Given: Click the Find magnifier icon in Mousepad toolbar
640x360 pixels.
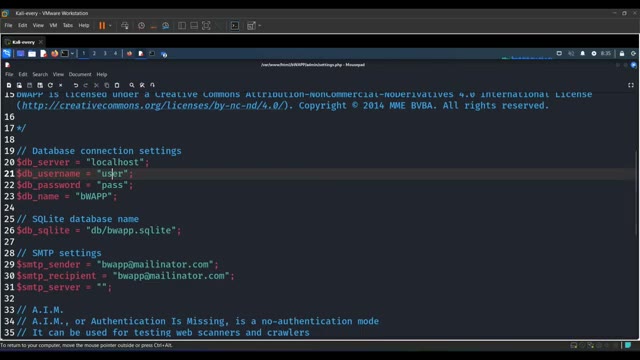Looking at the screenshot, I should click(132, 85).
